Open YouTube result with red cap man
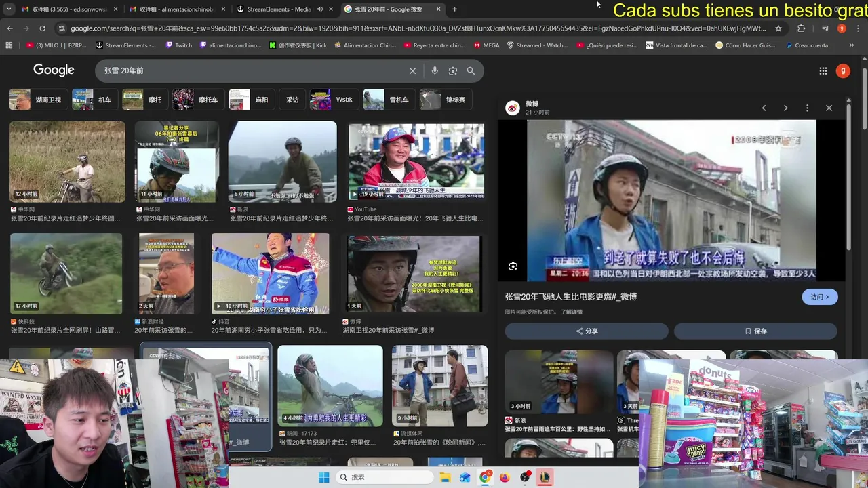Viewport: 868px width, 488px height. click(x=416, y=162)
